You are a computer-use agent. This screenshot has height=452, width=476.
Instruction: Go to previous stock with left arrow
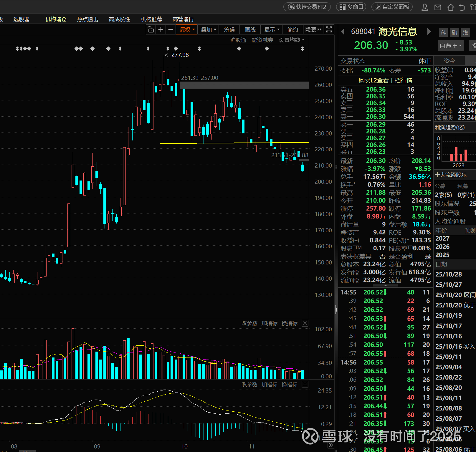[x=343, y=32]
